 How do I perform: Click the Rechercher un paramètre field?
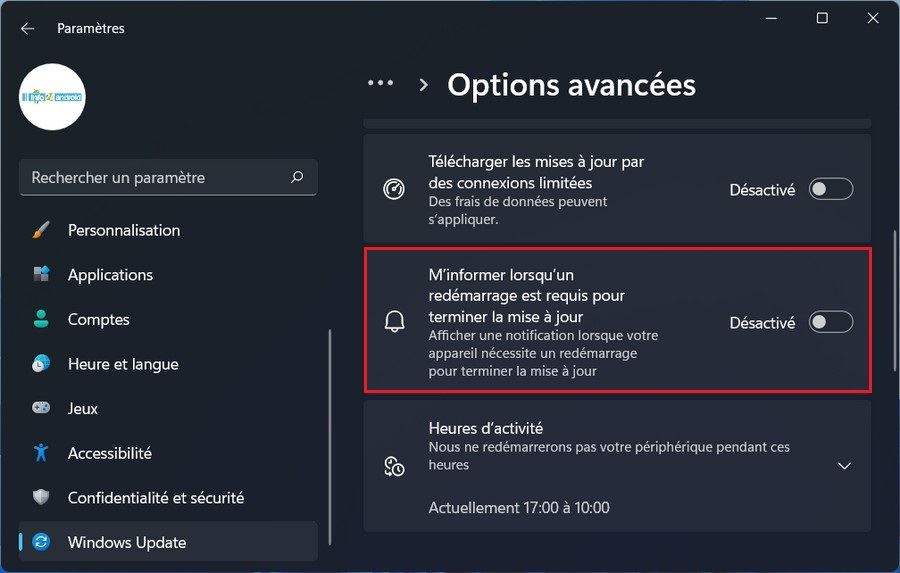155,177
